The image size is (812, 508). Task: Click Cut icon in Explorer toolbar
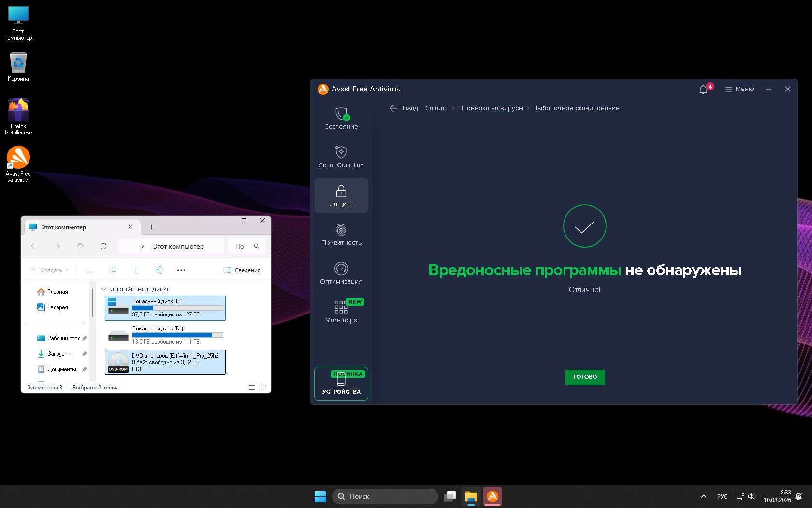click(x=89, y=270)
